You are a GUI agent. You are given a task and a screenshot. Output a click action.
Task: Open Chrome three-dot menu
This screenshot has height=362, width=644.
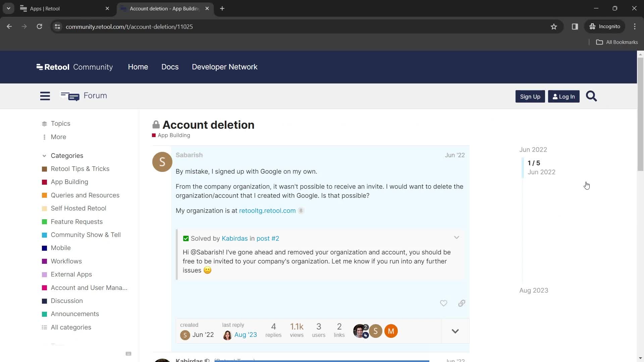pos(635,26)
